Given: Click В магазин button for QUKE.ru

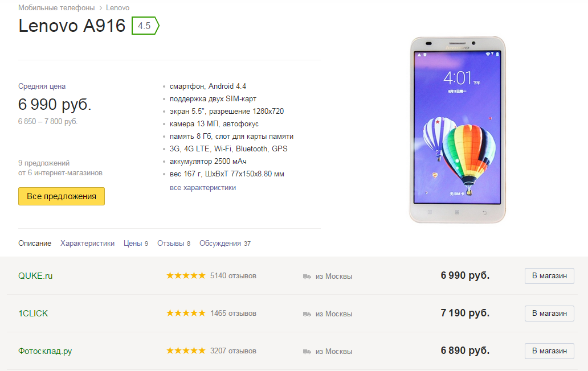Looking at the screenshot, I should coord(549,276).
